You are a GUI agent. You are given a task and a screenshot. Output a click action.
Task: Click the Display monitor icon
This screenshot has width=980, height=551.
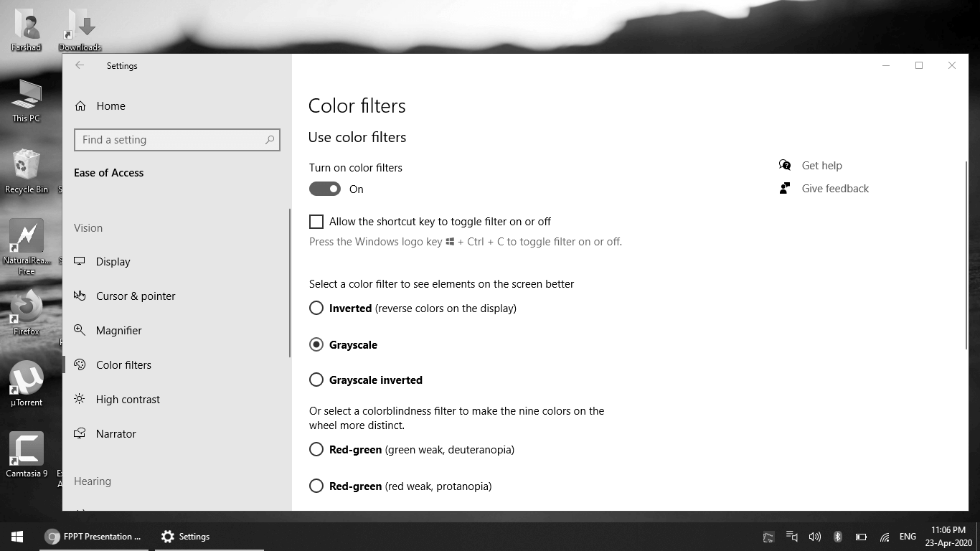pyautogui.click(x=80, y=261)
